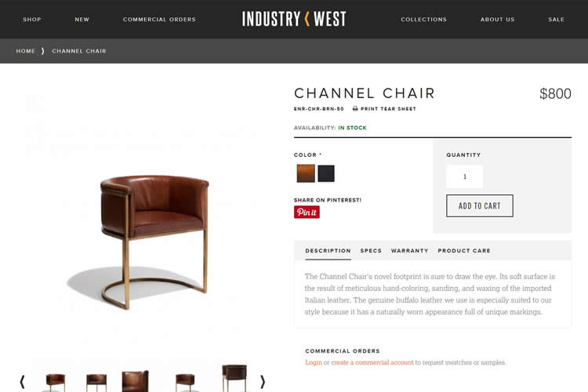Click the Login link
The image size is (588, 392).
coord(314,362)
